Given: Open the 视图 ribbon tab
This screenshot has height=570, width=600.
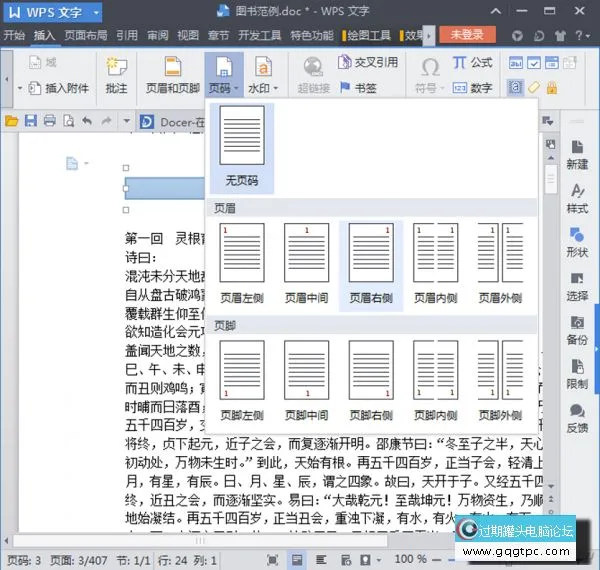Looking at the screenshot, I should (188, 35).
